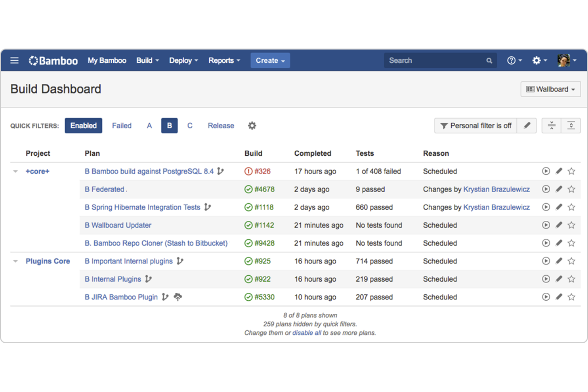Image resolution: width=588 pixels, height=392 pixels.
Task: Edit Bamboo build against PostgreSQL 8.4 plan
Action: click(559, 171)
